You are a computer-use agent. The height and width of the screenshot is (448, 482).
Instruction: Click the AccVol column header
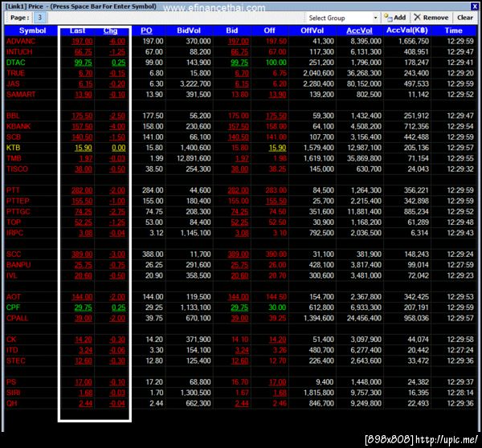(359, 31)
